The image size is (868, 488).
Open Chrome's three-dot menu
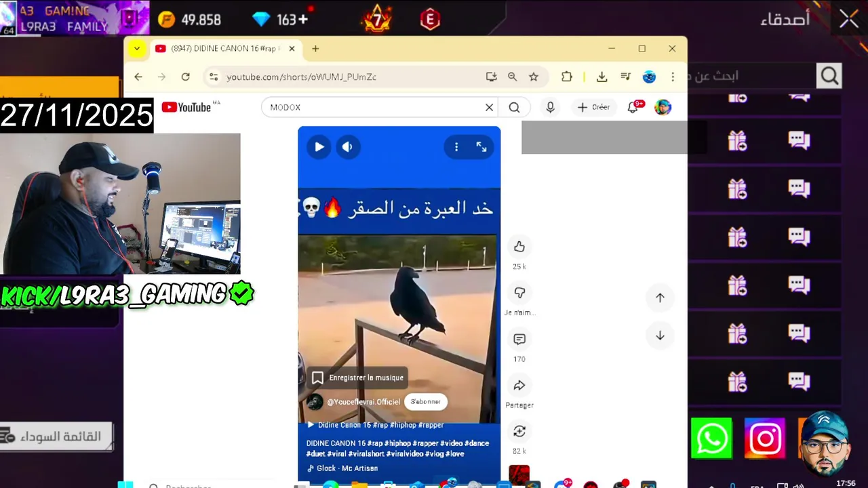673,77
